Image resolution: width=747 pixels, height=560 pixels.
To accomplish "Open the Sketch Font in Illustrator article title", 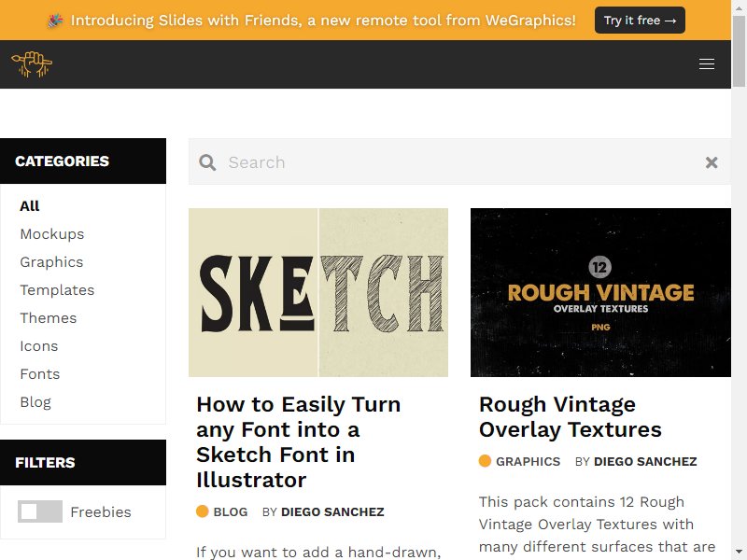I will 299,441.
